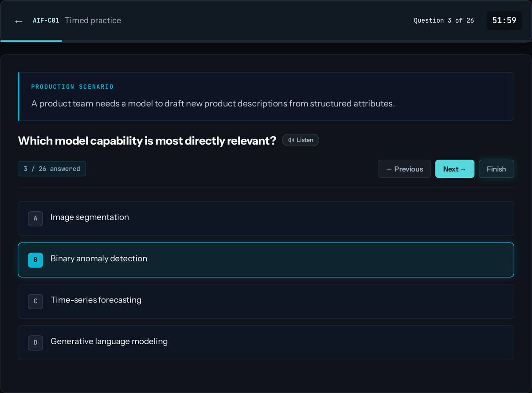
Task: Advance with the Next button
Action: click(455, 169)
